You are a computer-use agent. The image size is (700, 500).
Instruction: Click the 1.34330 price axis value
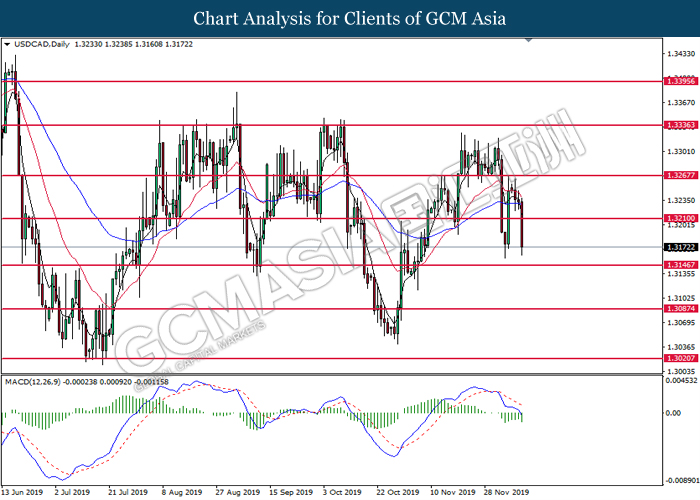click(681, 54)
